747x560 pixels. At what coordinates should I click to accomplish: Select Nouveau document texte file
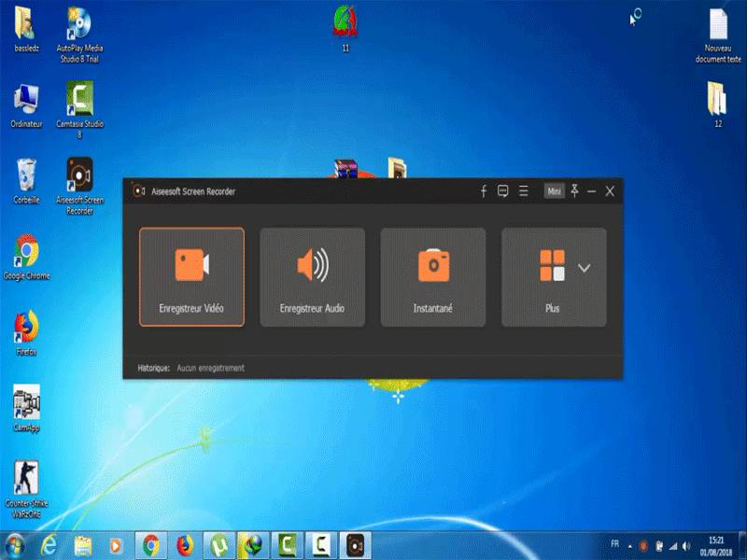(x=718, y=36)
